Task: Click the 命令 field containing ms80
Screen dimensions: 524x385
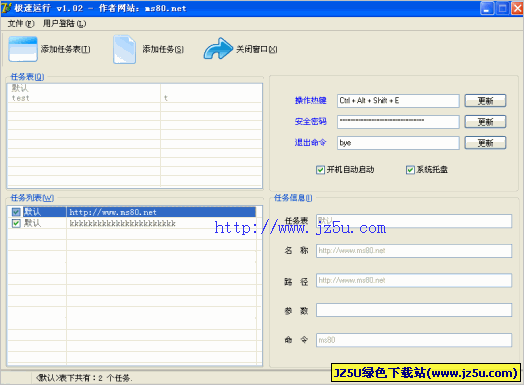Action: click(414, 340)
